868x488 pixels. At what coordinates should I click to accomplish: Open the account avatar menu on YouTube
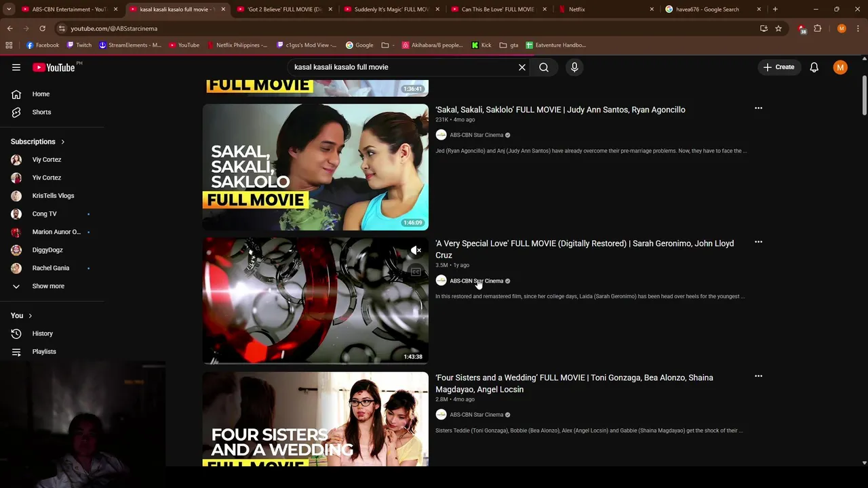tap(840, 67)
